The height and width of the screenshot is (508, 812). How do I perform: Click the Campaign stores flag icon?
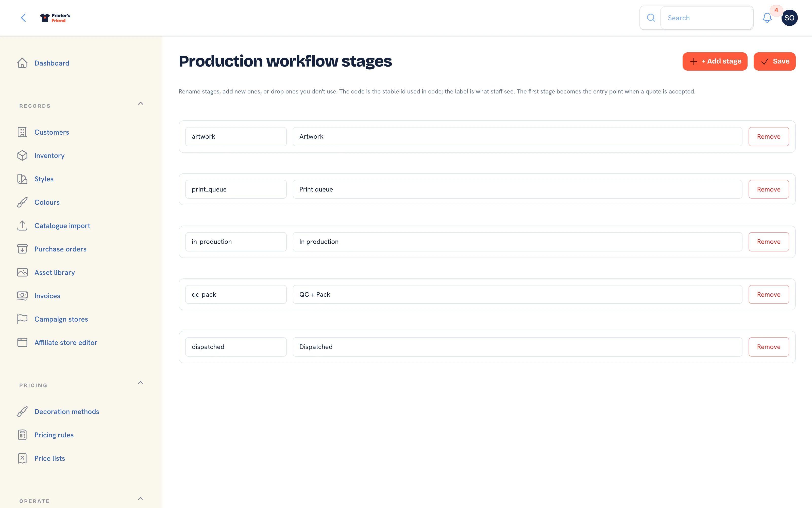click(x=23, y=319)
